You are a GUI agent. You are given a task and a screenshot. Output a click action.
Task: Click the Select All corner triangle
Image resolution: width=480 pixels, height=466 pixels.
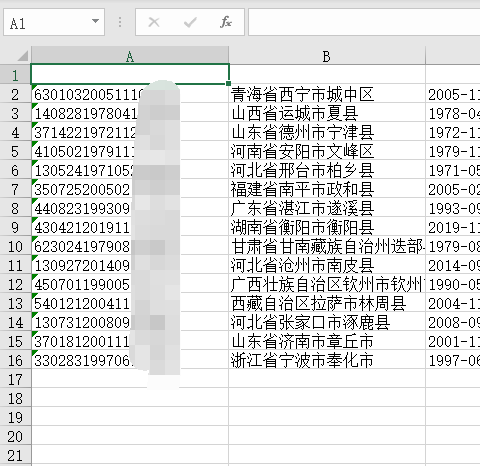(22, 55)
